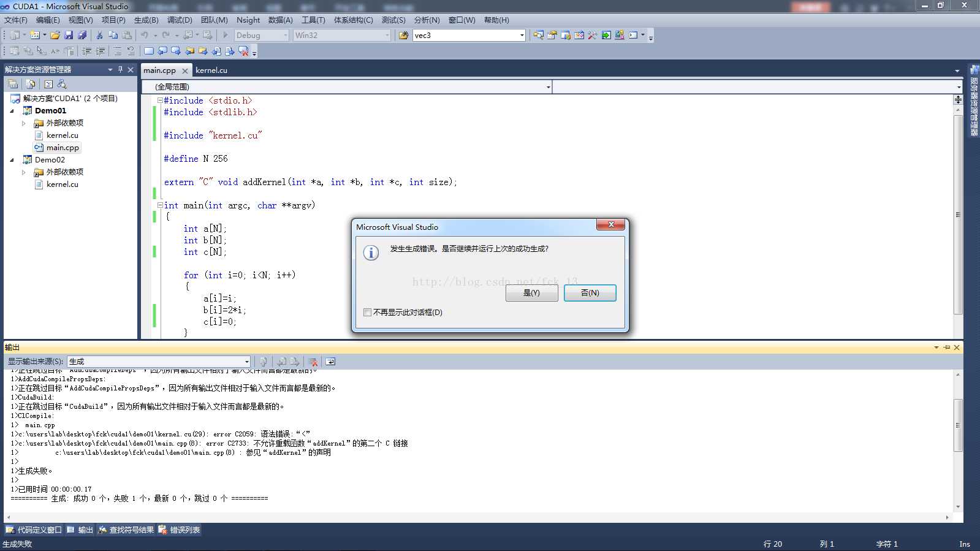Click the 否(N) button in dialog

tap(590, 293)
